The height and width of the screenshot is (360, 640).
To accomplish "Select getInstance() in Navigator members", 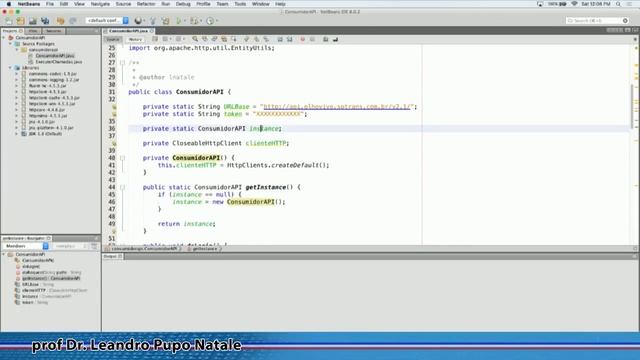I will [x=51, y=278].
